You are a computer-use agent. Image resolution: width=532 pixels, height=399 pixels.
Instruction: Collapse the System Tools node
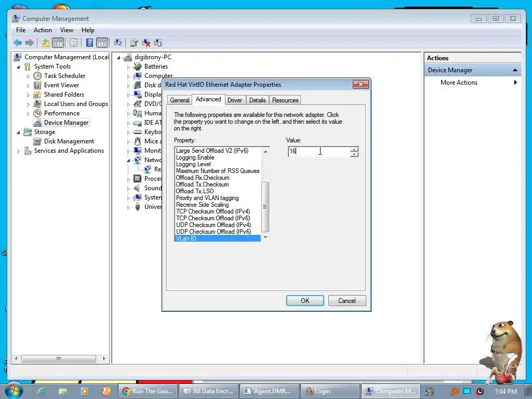coord(18,67)
